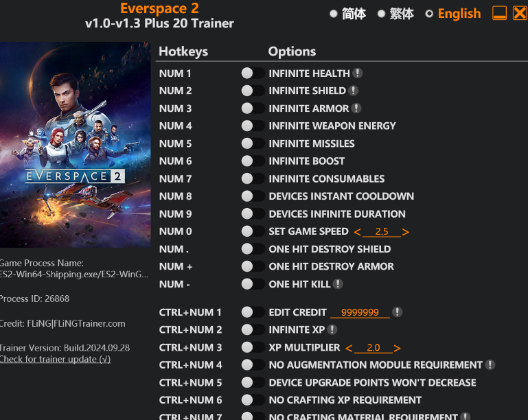The width and height of the screenshot is (528, 420).
Task: Toggle Infinite Boost
Action: tap(253, 161)
